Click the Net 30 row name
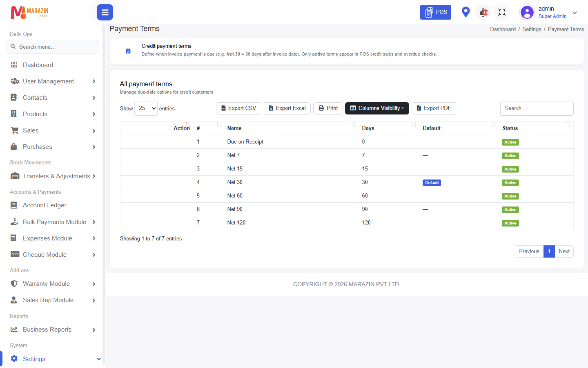This screenshot has height=368, width=588. (235, 182)
